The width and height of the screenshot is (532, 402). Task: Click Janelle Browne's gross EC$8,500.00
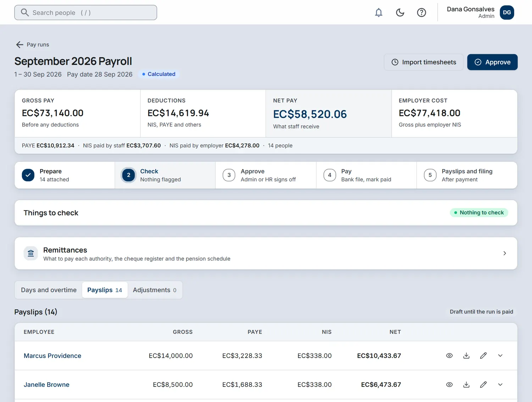point(173,385)
